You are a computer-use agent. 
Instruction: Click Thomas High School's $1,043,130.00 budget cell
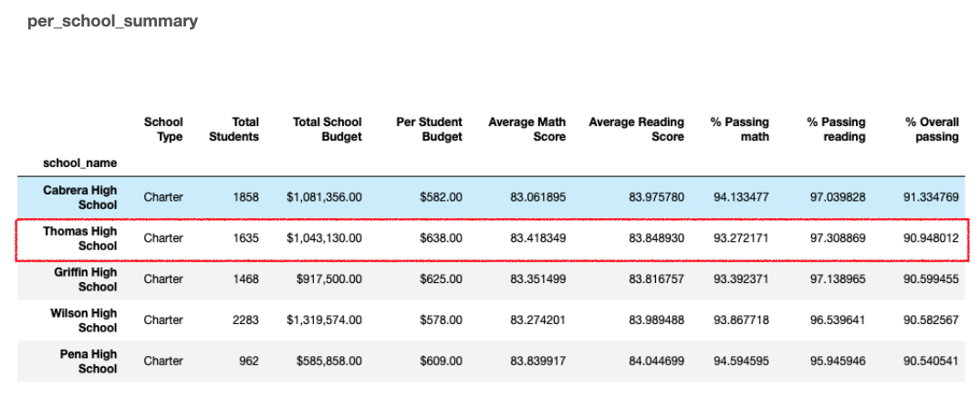tap(324, 238)
